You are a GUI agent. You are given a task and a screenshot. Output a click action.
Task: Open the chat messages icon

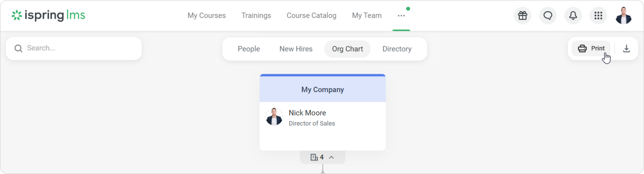click(548, 16)
